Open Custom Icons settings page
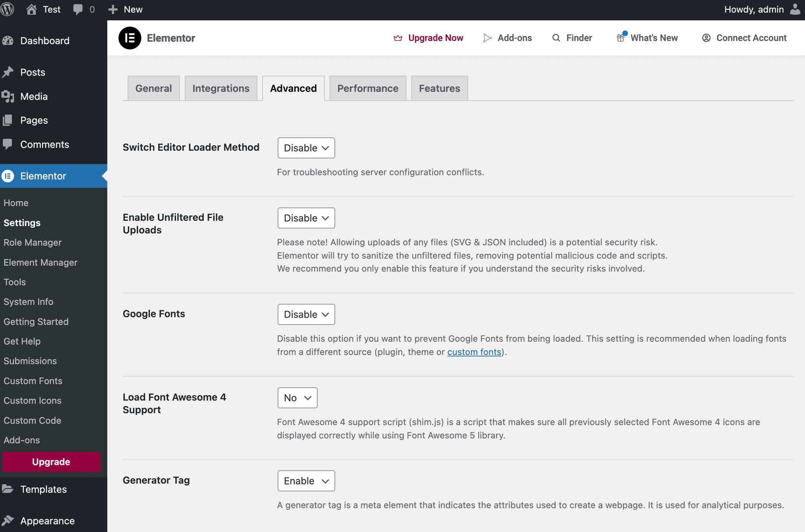 coord(33,400)
